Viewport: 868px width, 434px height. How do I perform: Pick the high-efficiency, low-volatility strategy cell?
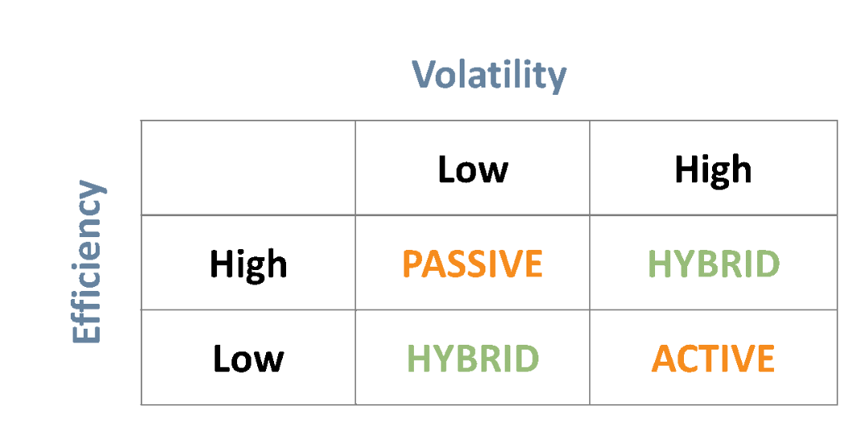473,264
